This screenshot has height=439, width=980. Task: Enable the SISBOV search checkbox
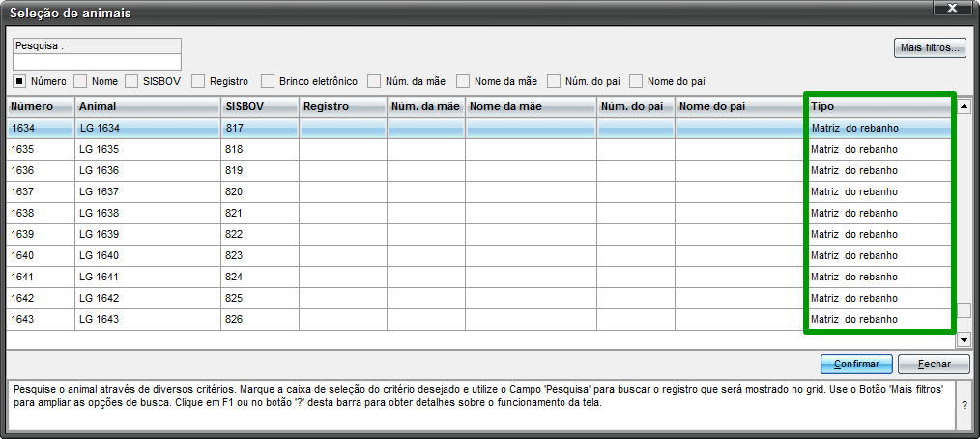[131, 80]
